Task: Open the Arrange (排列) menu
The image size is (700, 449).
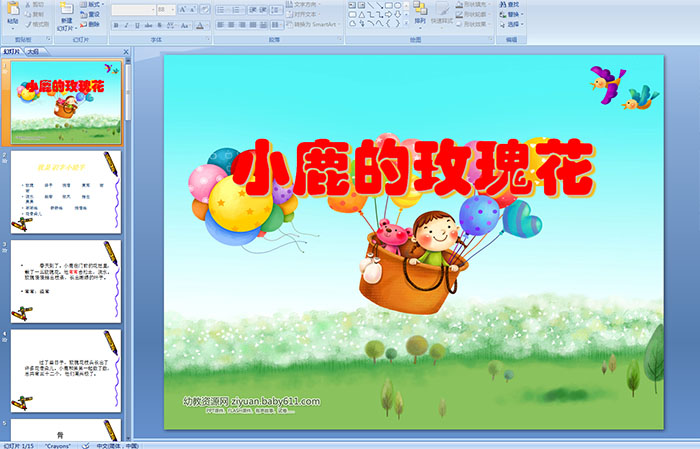Action: pyautogui.click(x=420, y=13)
